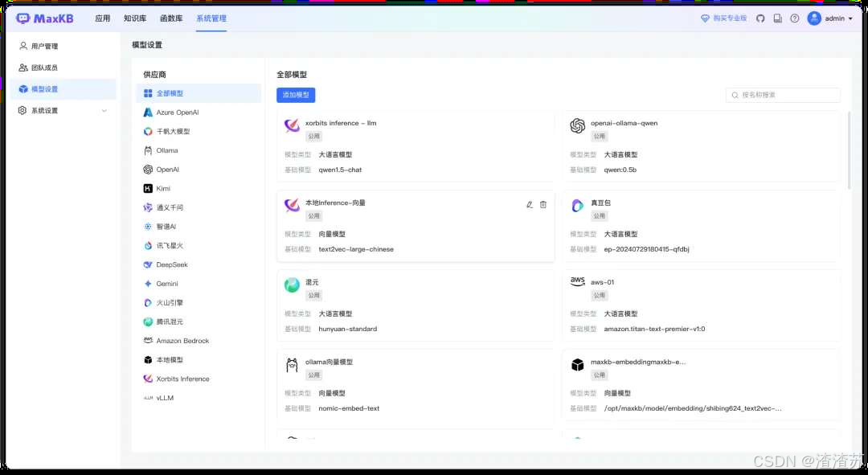Click the Azure OpenAI provider icon
868x475 pixels.
pyautogui.click(x=148, y=113)
